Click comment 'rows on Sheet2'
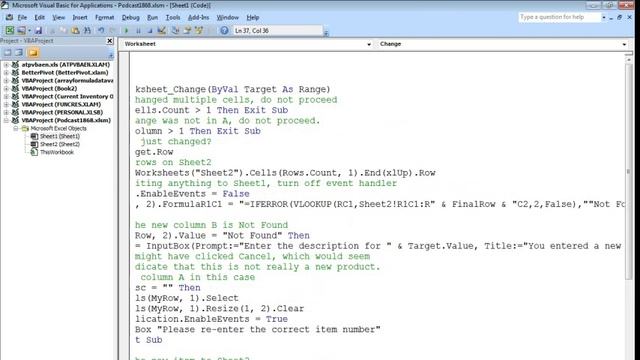Screen dimensions: 640x360 pyautogui.click(x=173, y=162)
